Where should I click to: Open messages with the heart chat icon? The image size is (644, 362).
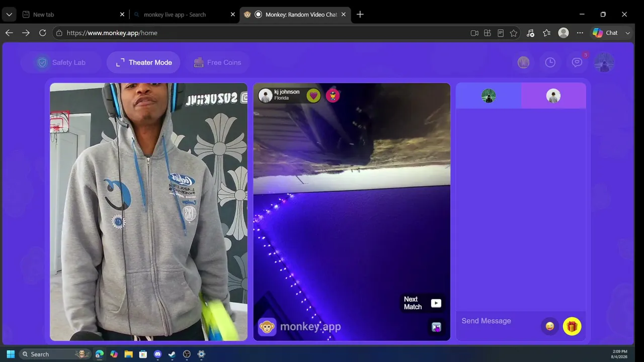coord(577,62)
